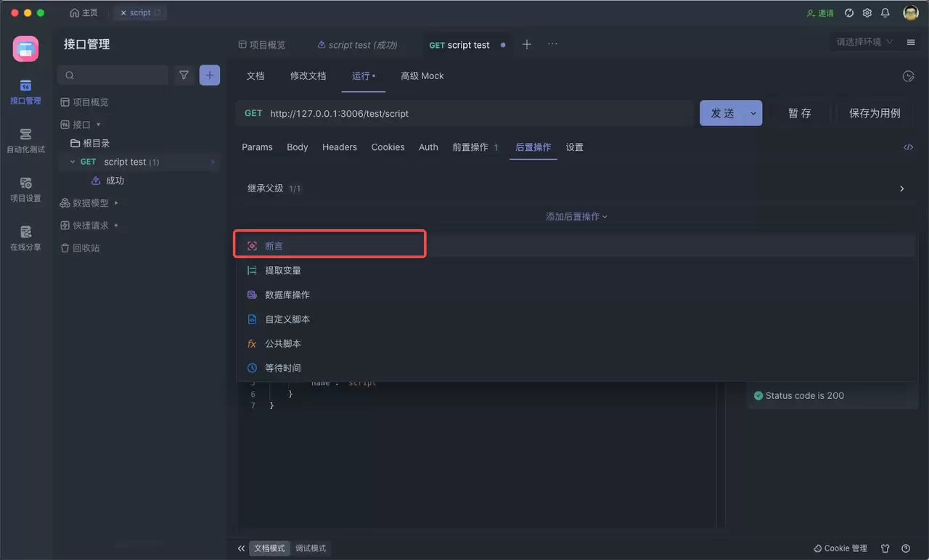
Task: Switch to 修改文档 tab
Action: (308, 76)
